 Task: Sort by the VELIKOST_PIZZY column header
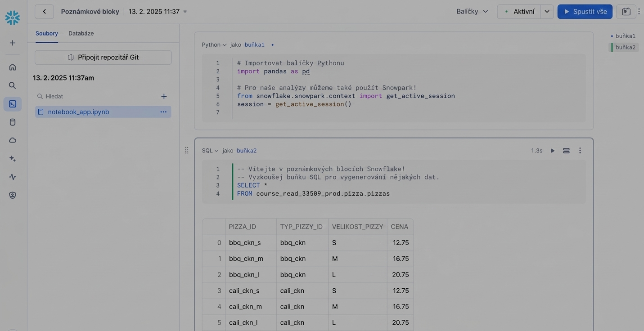click(x=357, y=227)
